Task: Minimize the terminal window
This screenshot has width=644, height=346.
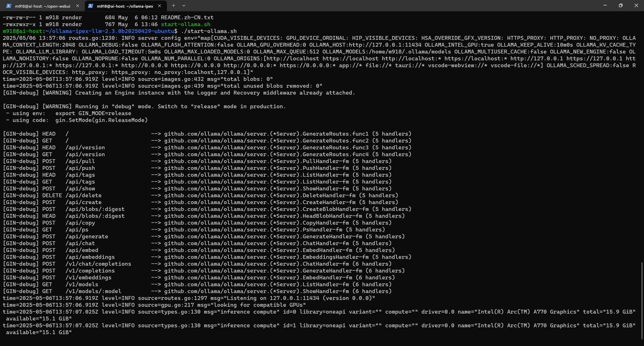Action: [x=605, y=5]
